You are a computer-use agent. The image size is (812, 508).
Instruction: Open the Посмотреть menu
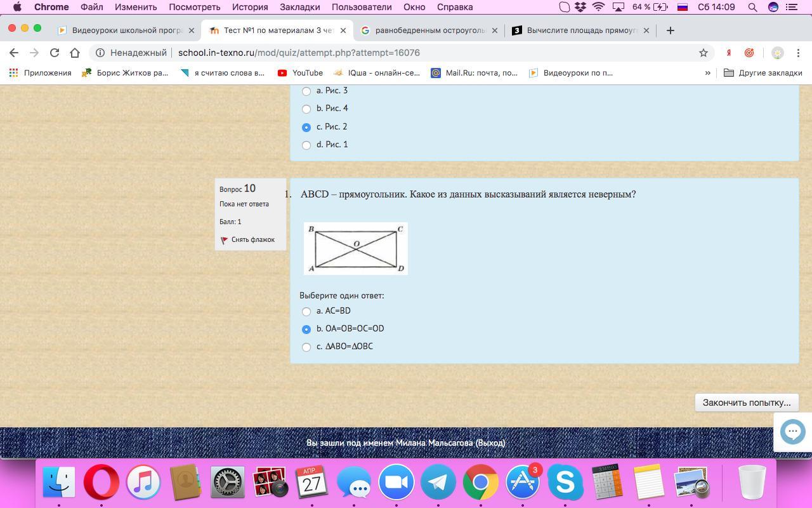[194, 7]
